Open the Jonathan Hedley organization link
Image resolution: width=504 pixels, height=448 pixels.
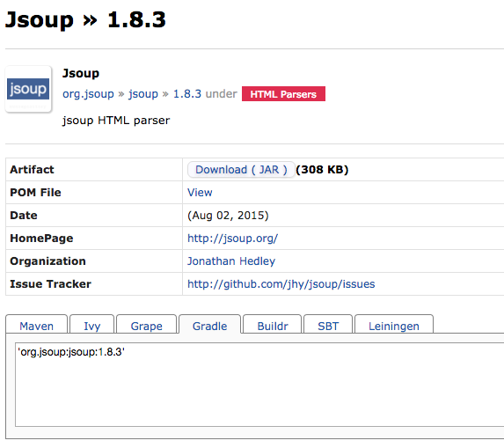tap(231, 261)
